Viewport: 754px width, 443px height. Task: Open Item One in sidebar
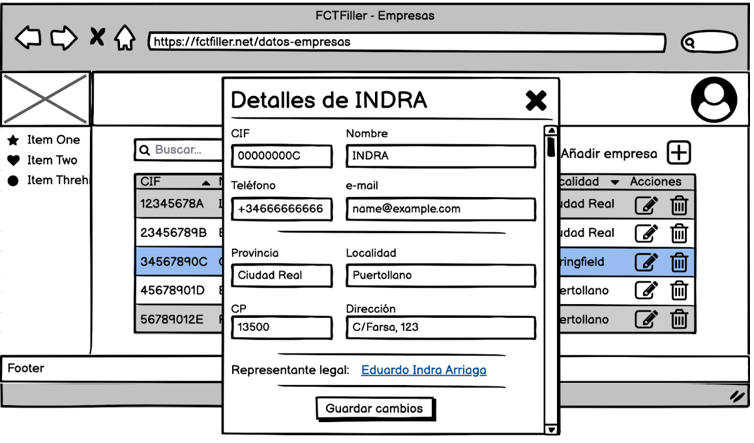coord(53,140)
